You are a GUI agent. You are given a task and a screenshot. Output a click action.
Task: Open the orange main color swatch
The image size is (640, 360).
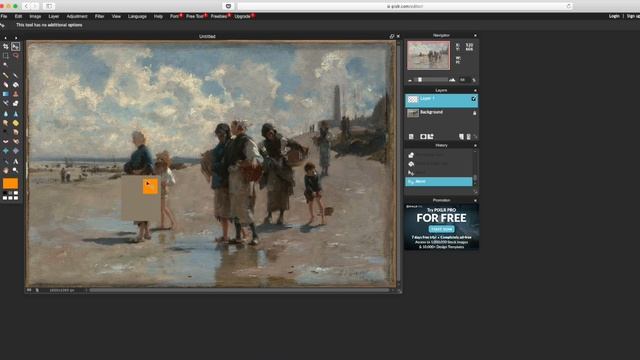(x=10, y=183)
